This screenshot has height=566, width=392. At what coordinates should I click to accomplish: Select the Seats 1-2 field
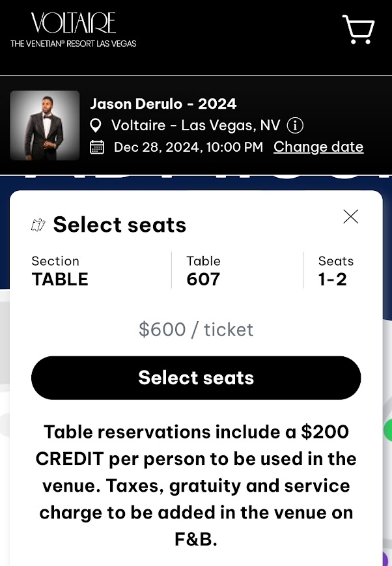coord(335,271)
